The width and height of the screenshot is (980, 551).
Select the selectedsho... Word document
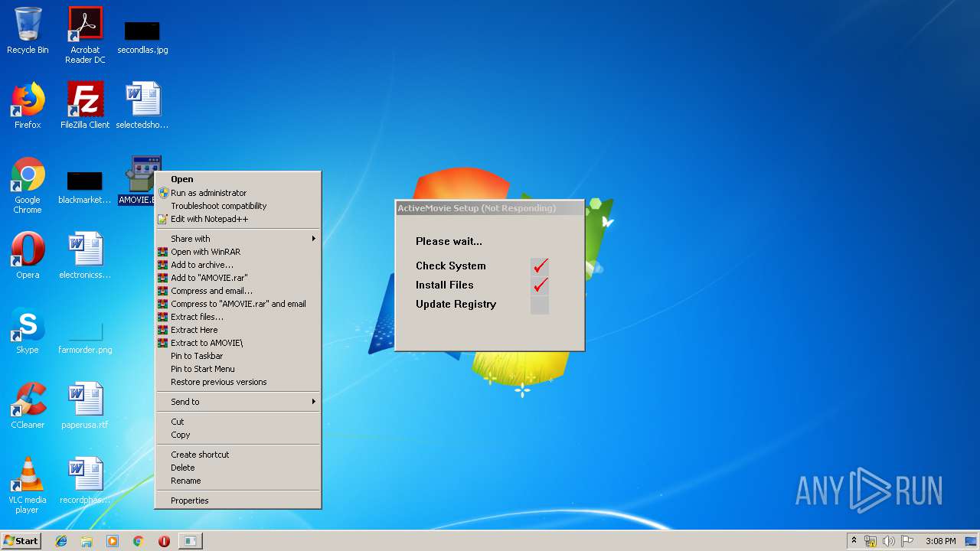click(x=142, y=106)
